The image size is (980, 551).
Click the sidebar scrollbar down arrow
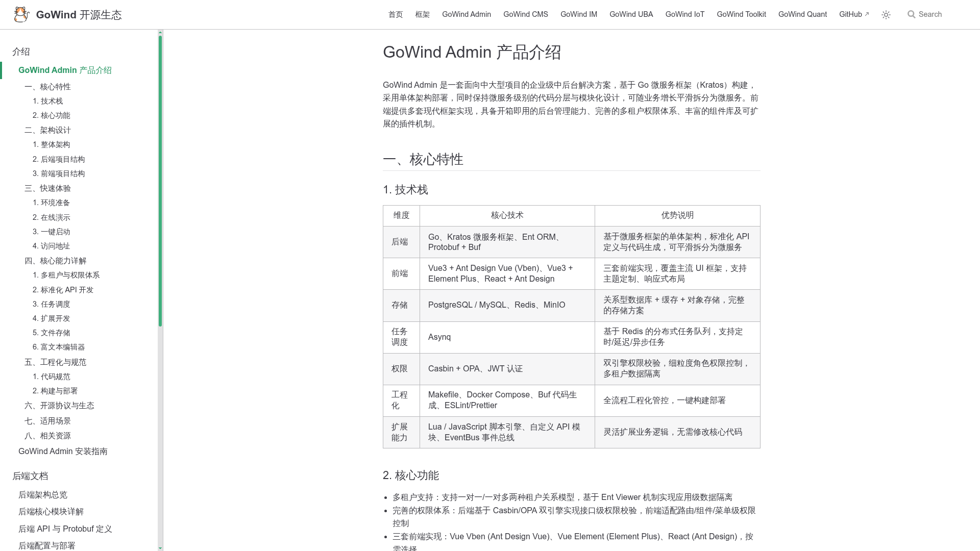[x=160, y=548]
